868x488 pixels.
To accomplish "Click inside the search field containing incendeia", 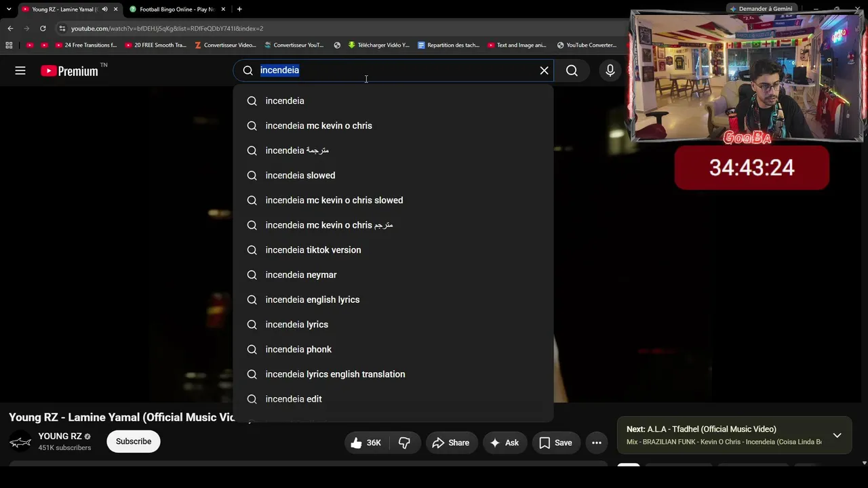I will tap(393, 70).
